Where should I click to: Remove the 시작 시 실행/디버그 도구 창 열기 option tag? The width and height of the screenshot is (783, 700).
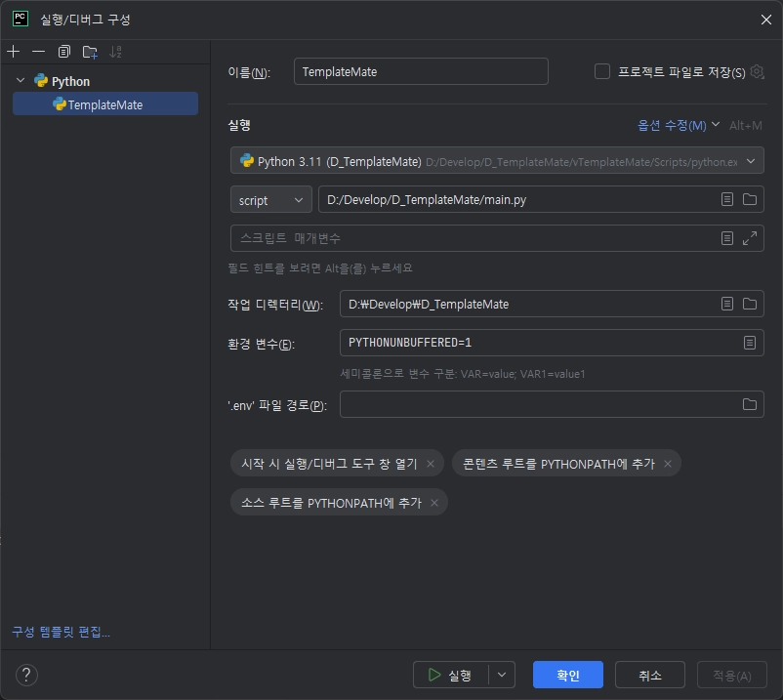(x=431, y=464)
